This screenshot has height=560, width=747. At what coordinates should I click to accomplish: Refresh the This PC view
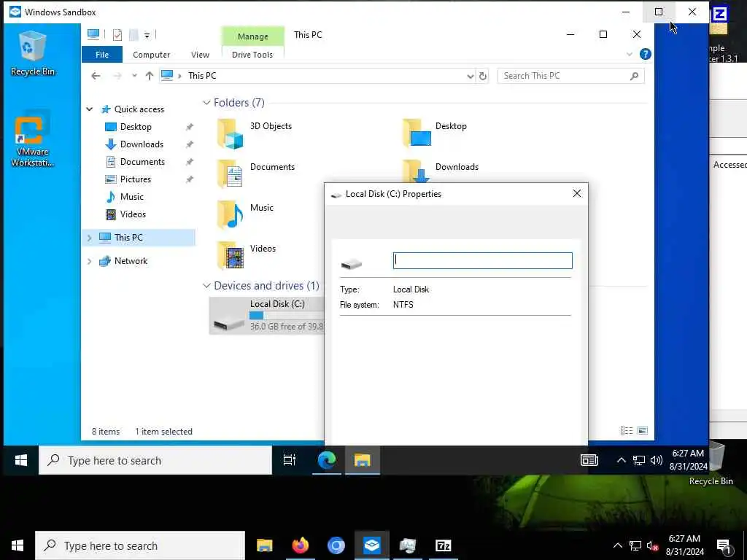(x=483, y=76)
